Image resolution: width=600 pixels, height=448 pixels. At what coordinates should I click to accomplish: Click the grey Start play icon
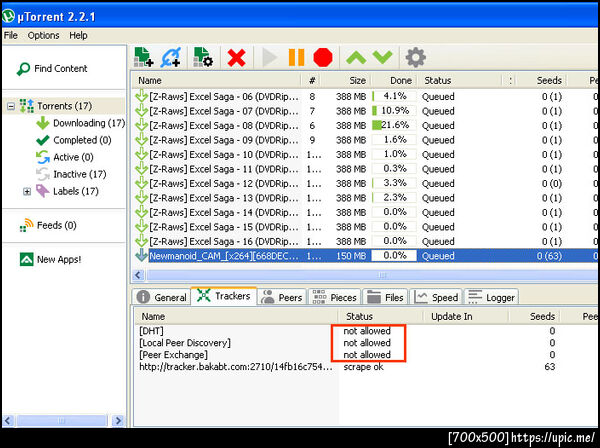[269, 58]
